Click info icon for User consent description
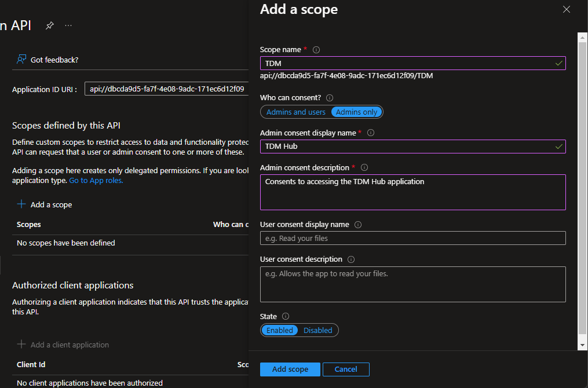 pyautogui.click(x=351, y=259)
